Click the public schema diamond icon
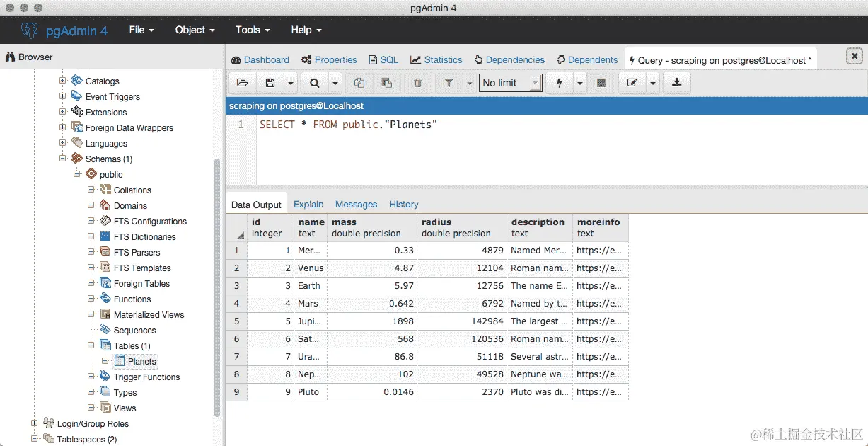868x446 pixels. pos(91,174)
